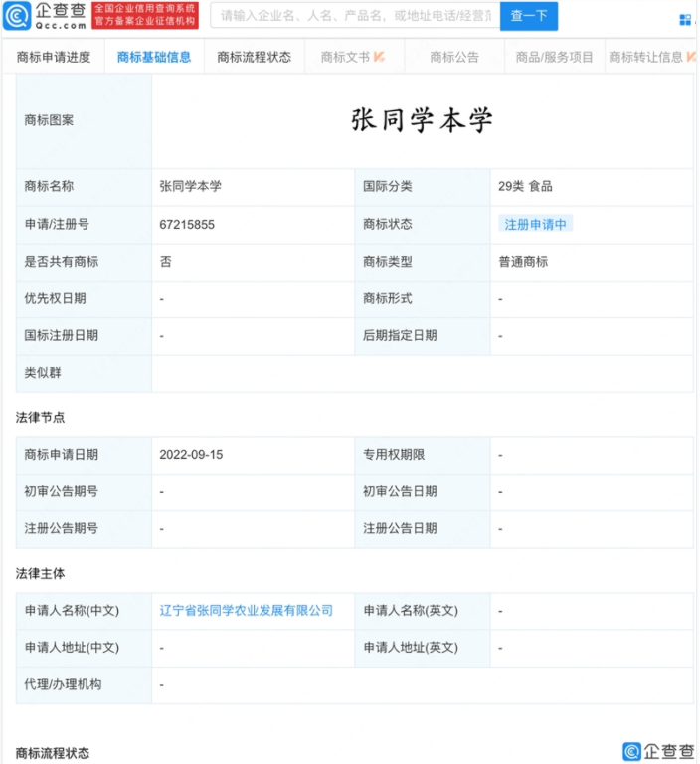
Task: Click the 注册申请中 status tag
Action: (x=535, y=224)
